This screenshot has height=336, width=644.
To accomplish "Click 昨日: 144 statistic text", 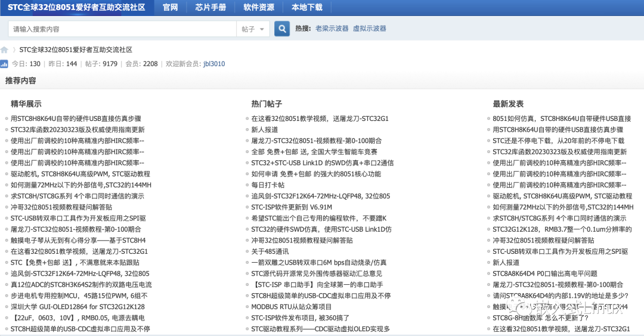I will click(x=63, y=64).
